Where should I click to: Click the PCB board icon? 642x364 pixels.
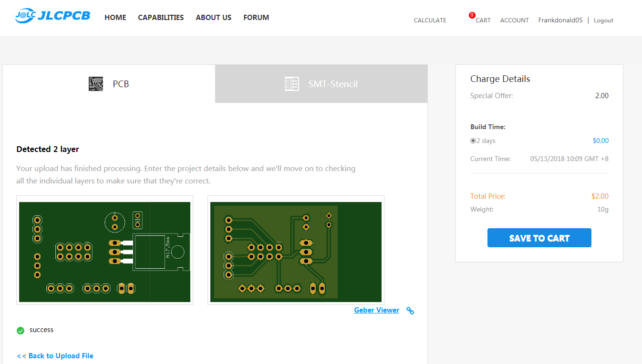click(96, 84)
